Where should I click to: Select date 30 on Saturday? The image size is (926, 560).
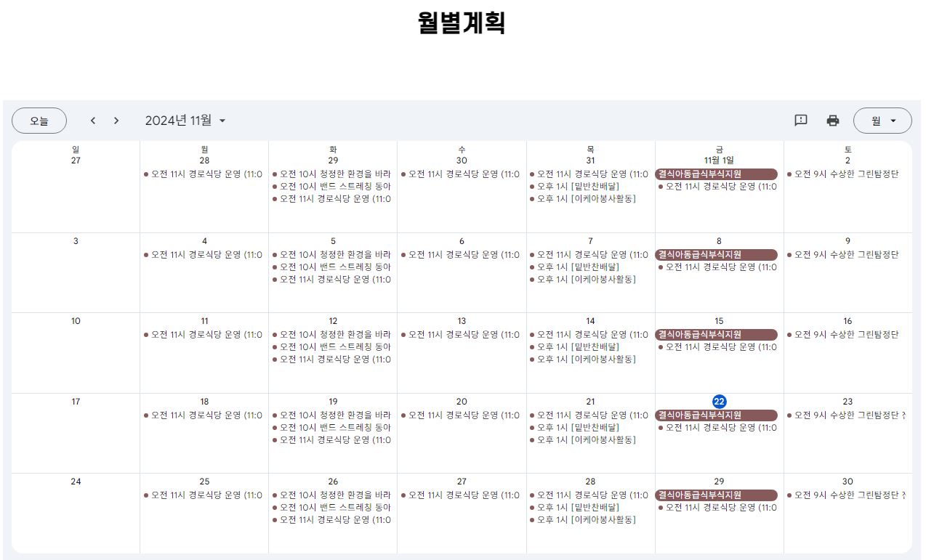[x=848, y=482]
